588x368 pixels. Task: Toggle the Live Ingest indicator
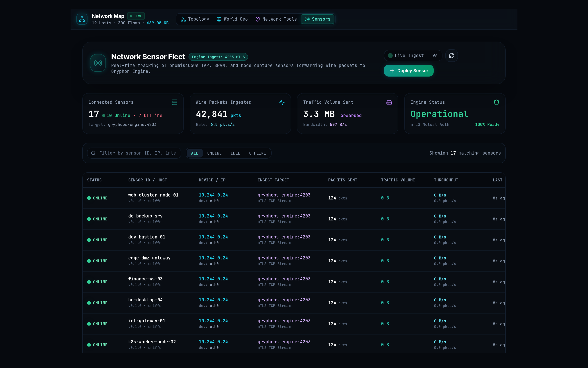(x=413, y=56)
